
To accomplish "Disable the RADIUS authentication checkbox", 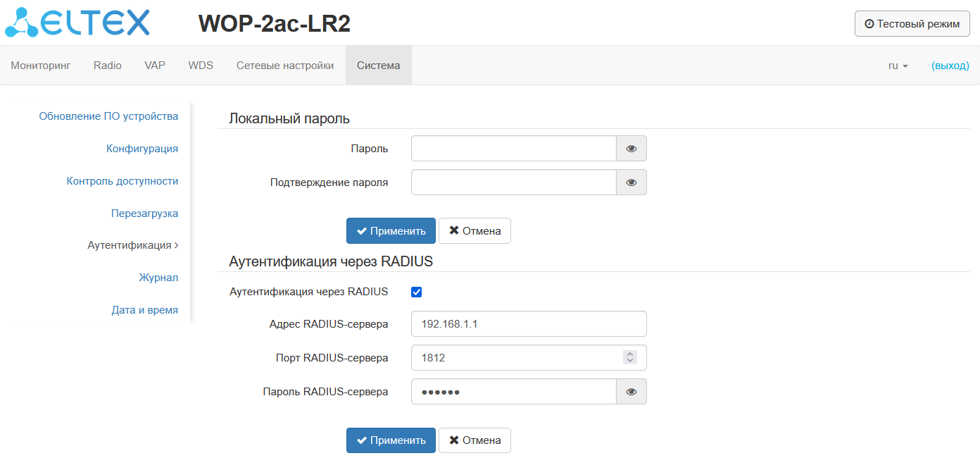I will pyautogui.click(x=417, y=292).
